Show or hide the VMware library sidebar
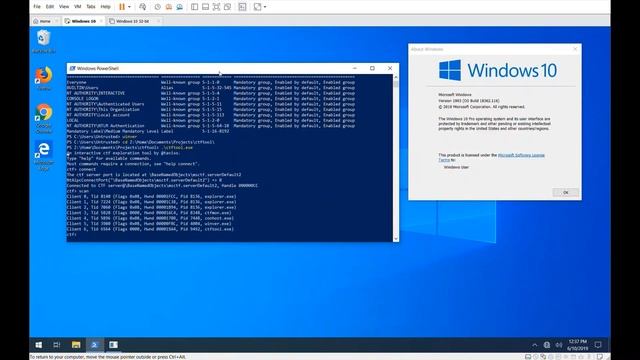 195,7
